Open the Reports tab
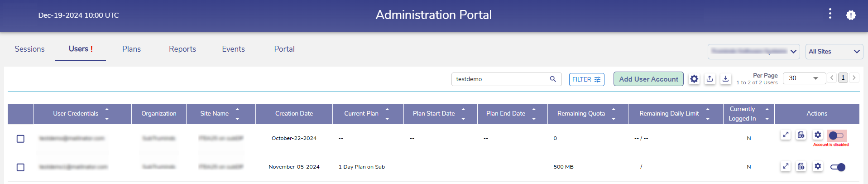Viewport: 868px width, 184px height. tap(182, 49)
